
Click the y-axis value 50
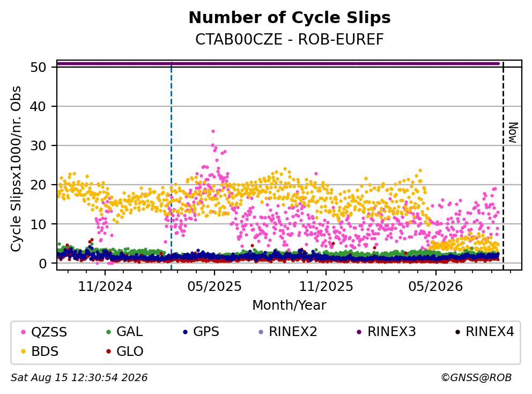click(38, 67)
